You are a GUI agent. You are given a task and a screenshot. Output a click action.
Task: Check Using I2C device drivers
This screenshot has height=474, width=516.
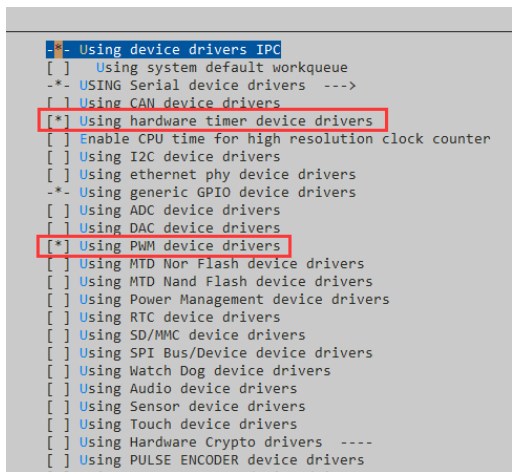163,157
